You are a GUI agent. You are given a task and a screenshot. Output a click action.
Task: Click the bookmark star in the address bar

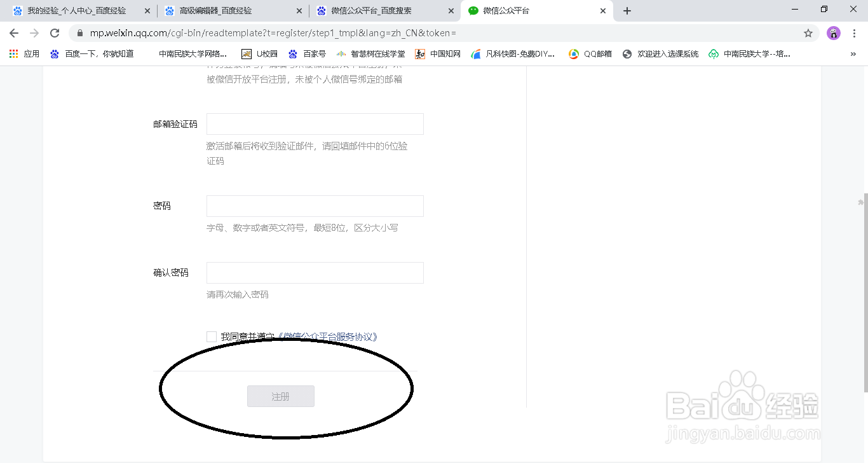(808, 32)
